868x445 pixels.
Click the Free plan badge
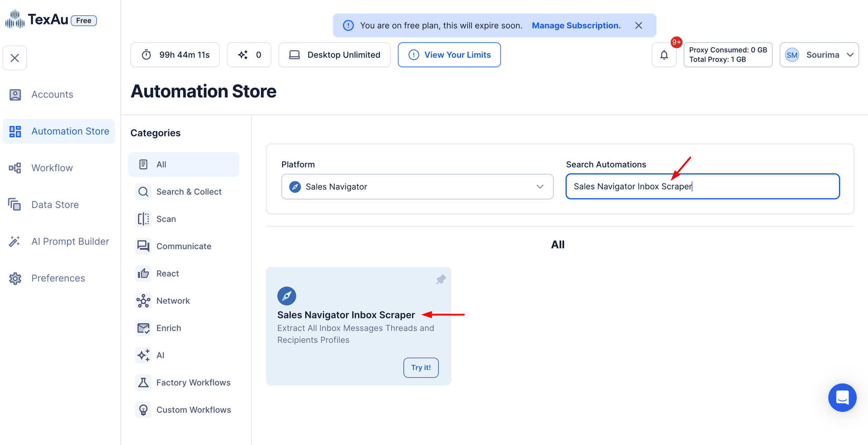[x=84, y=20]
